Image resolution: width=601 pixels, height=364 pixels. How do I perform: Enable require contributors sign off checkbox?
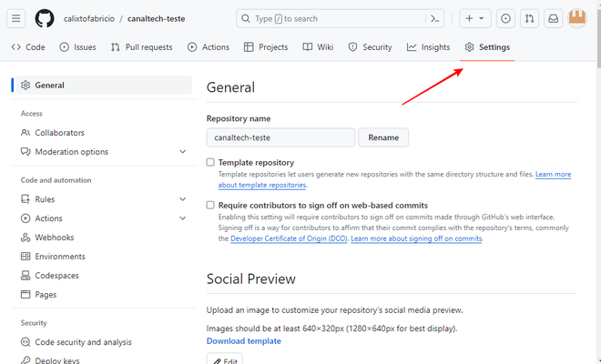pyautogui.click(x=210, y=206)
